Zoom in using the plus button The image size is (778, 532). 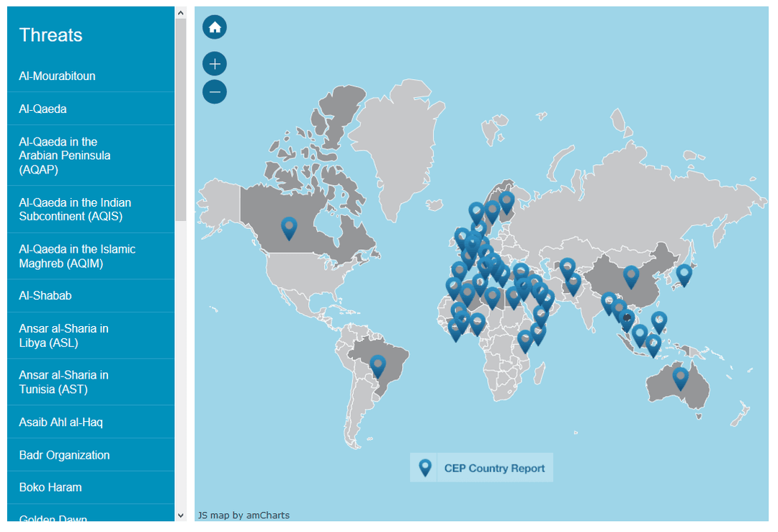click(x=215, y=63)
